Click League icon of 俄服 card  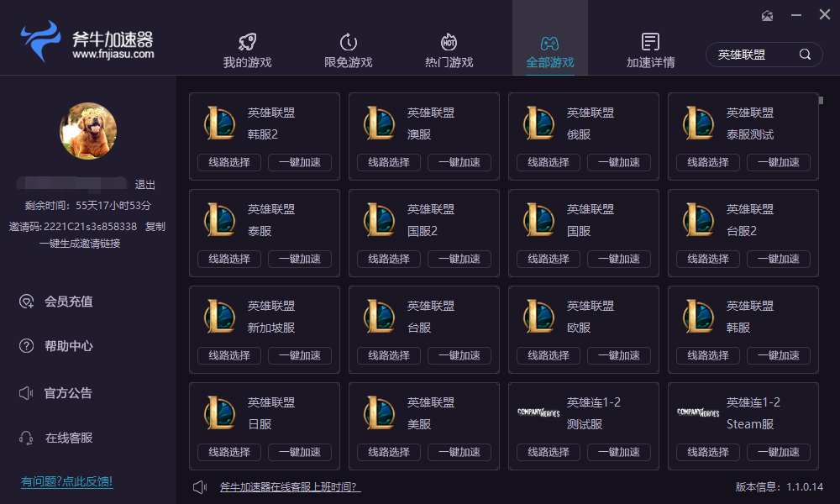pos(539,123)
